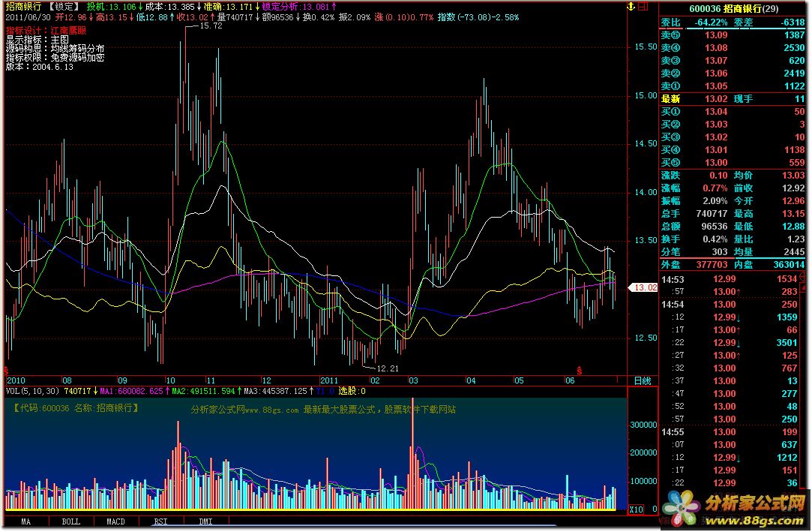Viewport: 812px width, 532px height.
Task: Click the yellow anchor icon above price axis
Action: pos(631,7)
